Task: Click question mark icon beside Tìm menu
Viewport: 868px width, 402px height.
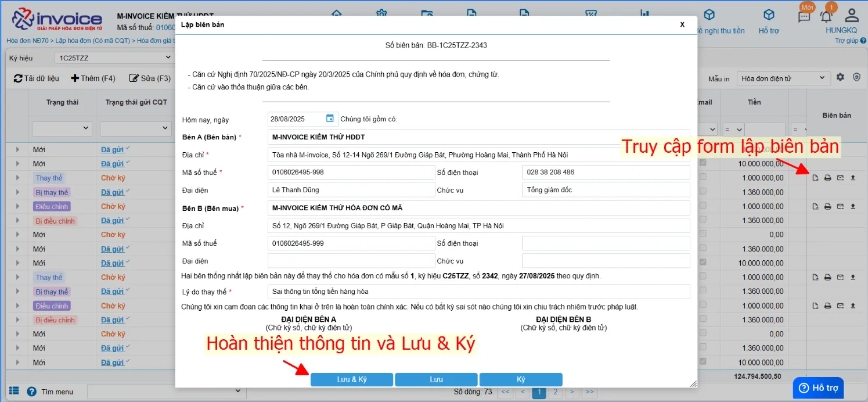Action: pos(31,392)
